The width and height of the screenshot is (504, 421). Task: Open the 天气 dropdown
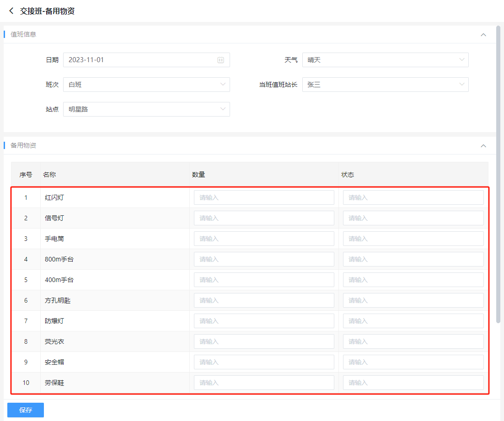click(x=385, y=60)
